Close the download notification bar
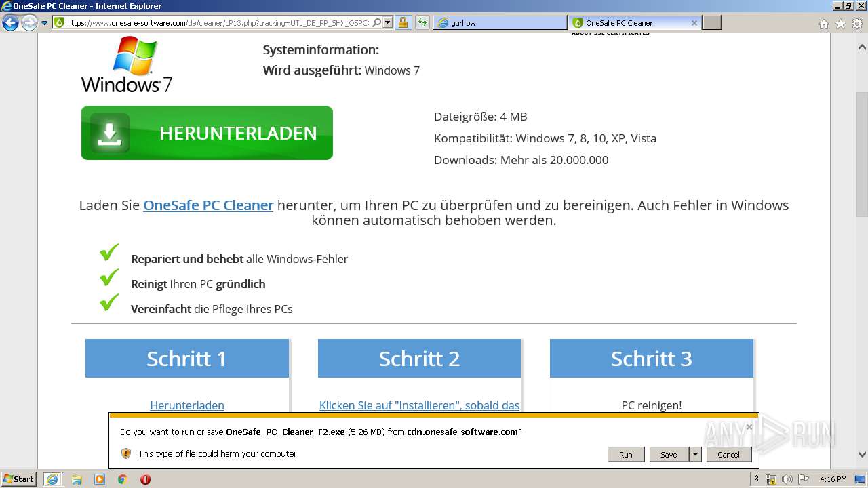 tap(749, 427)
